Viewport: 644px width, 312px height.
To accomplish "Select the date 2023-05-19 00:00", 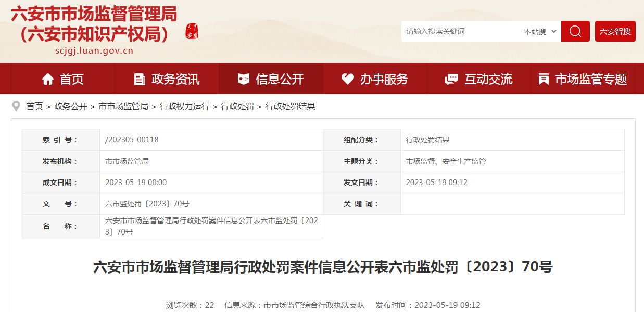I will (x=136, y=183).
